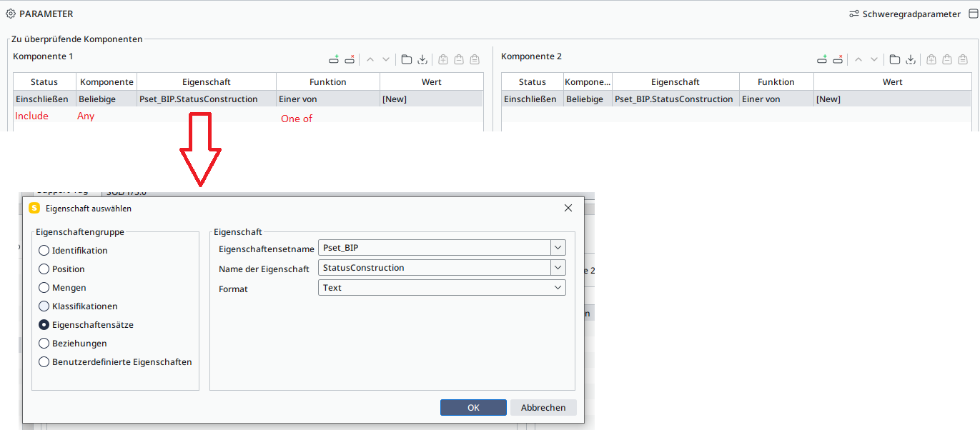980x430 pixels.
Task: Select Benutzerdefinierte Eigenschaften radio option
Action: pyautogui.click(x=44, y=362)
